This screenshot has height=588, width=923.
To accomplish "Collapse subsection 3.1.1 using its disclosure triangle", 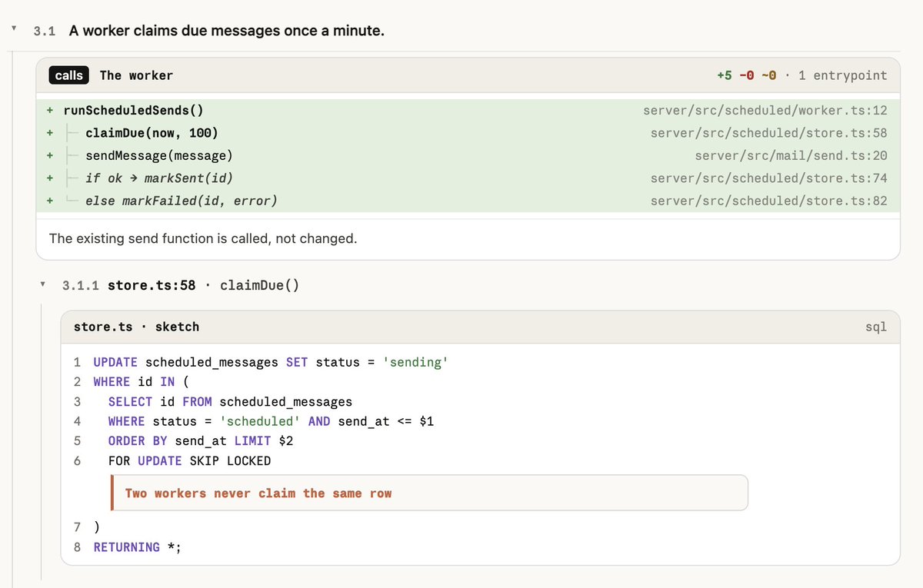I will [x=43, y=284].
